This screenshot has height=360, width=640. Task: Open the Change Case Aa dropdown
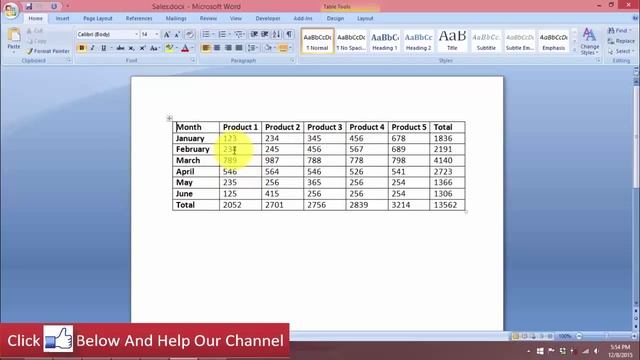click(154, 48)
